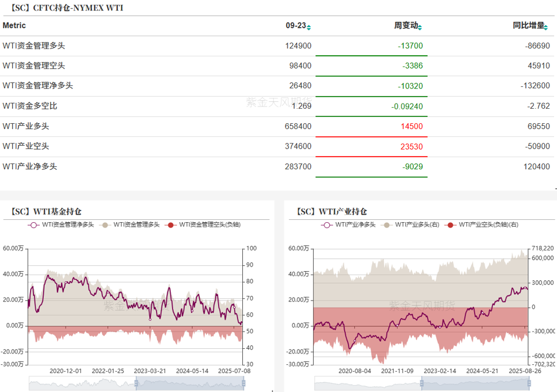Click left handle of WTI基金持仓 zoom slider
This screenshot has width=557, height=392.
coord(136,383)
